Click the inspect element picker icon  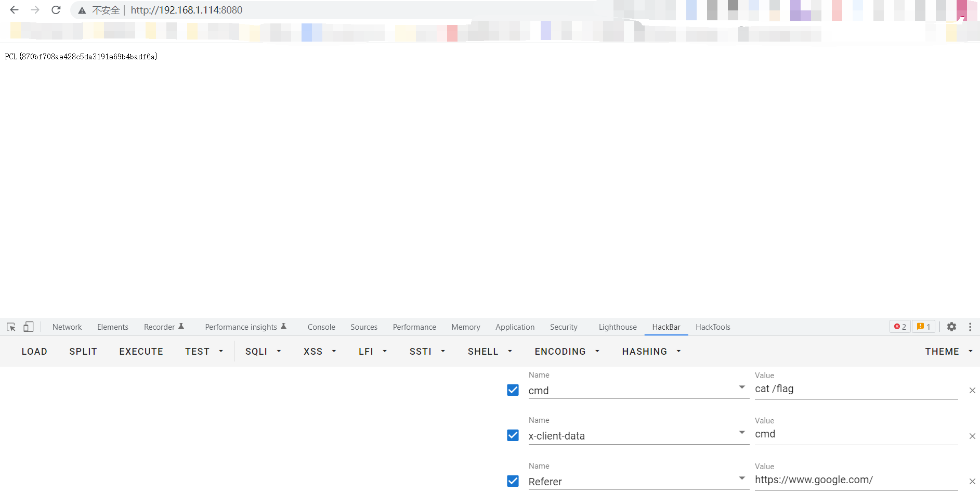coord(11,327)
